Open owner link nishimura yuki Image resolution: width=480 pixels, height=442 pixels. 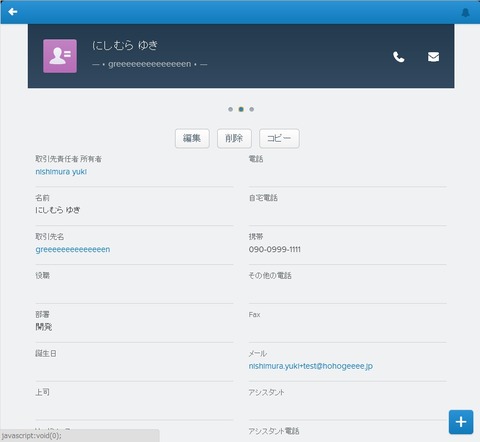click(61, 172)
